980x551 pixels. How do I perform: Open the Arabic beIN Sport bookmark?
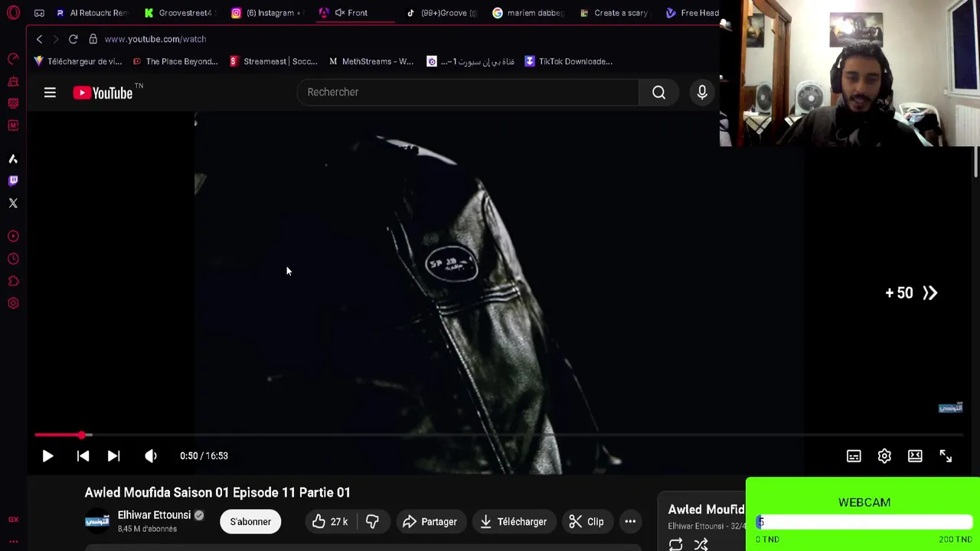[x=470, y=61]
